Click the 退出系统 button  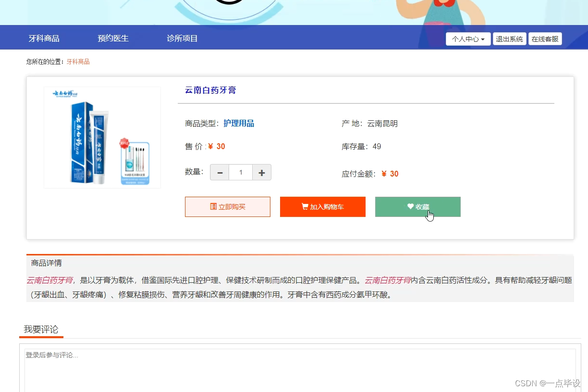pyautogui.click(x=509, y=39)
